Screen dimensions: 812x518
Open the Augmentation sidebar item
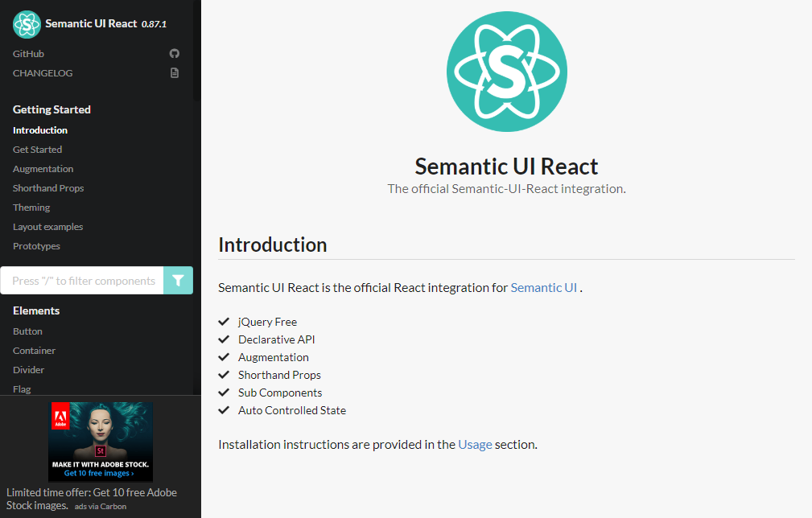coord(43,169)
